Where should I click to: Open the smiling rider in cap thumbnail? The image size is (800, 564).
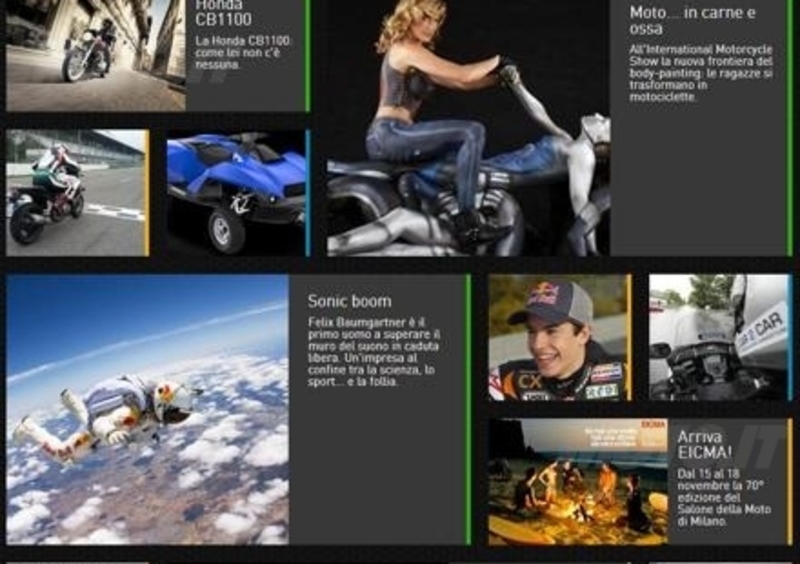[x=558, y=337]
